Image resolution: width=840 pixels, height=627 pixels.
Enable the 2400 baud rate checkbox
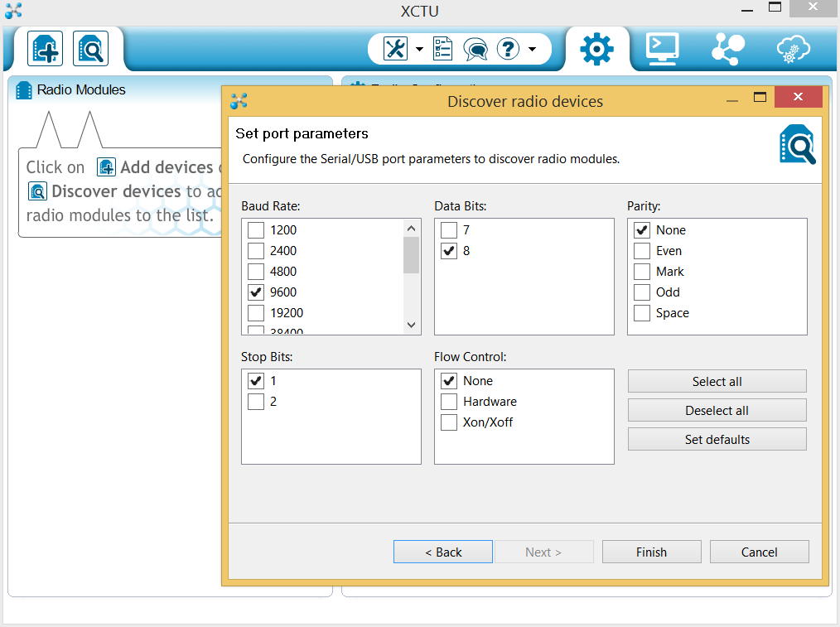coord(256,251)
